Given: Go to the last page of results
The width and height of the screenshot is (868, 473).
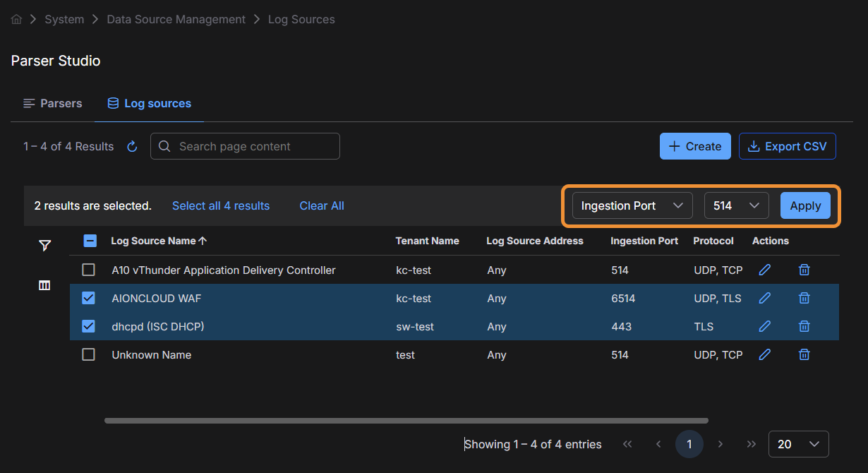Looking at the screenshot, I should tap(752, 444).
